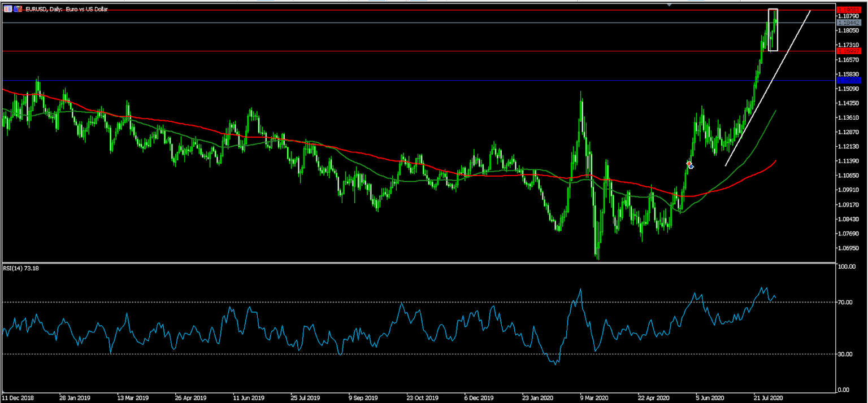Viewport: 868px width, 403px height.
Task: Click the divider between price chart and RSI panel
Action: [396, 262]
